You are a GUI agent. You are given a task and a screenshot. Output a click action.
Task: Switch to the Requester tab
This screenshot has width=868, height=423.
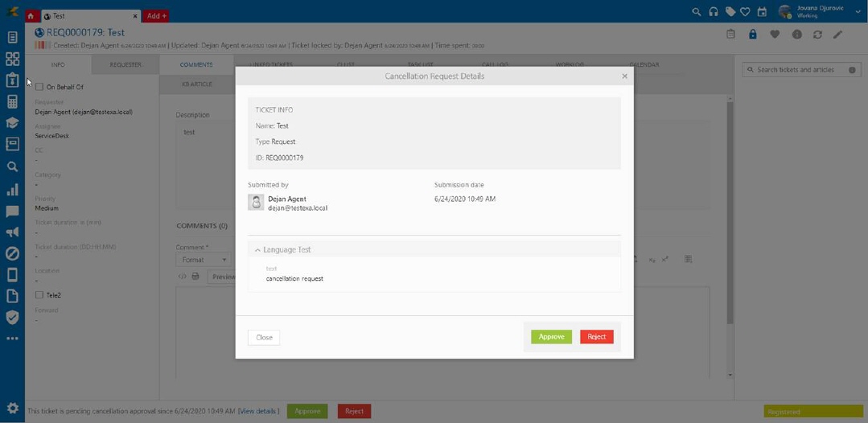tap(125, 65)
